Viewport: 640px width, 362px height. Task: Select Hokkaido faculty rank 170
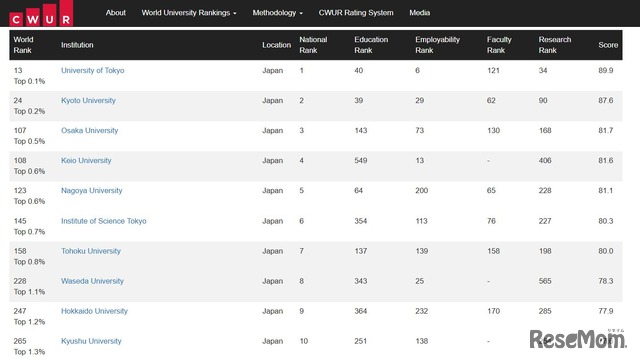click(x=493, y=311)
